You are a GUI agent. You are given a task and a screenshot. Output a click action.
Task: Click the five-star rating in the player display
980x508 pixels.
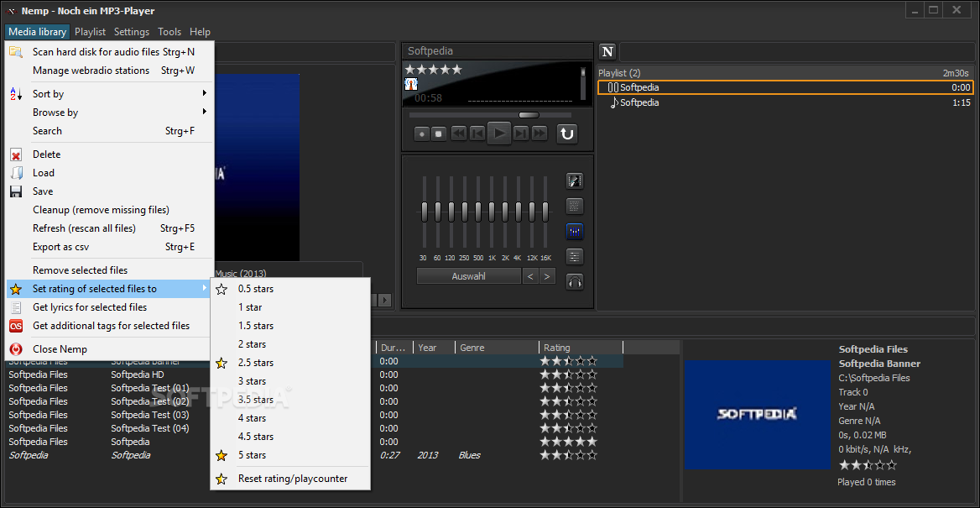(x=433, y=70)
